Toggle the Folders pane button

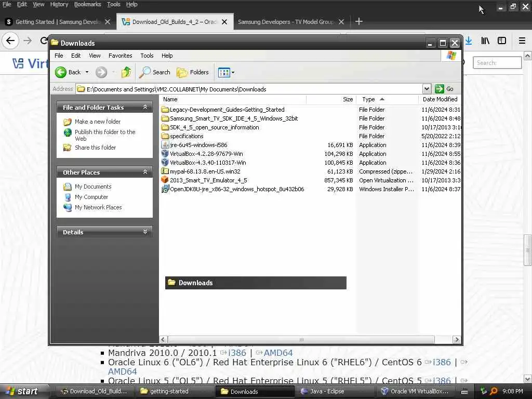193,72
